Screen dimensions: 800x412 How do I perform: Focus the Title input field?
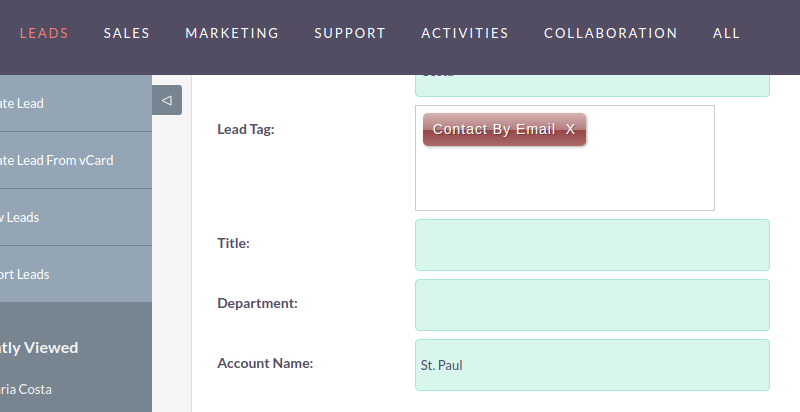(x=592, y=245)
